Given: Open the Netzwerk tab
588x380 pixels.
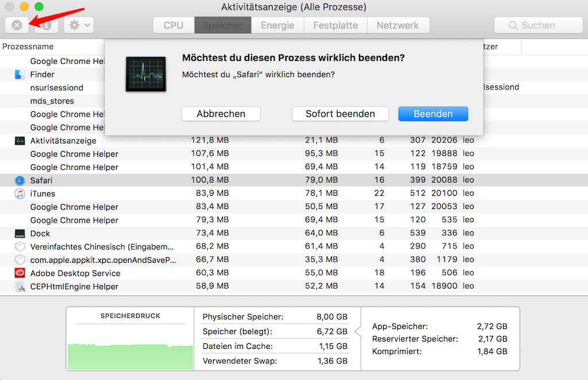Looking at the screenshot, I should point(398,25).
